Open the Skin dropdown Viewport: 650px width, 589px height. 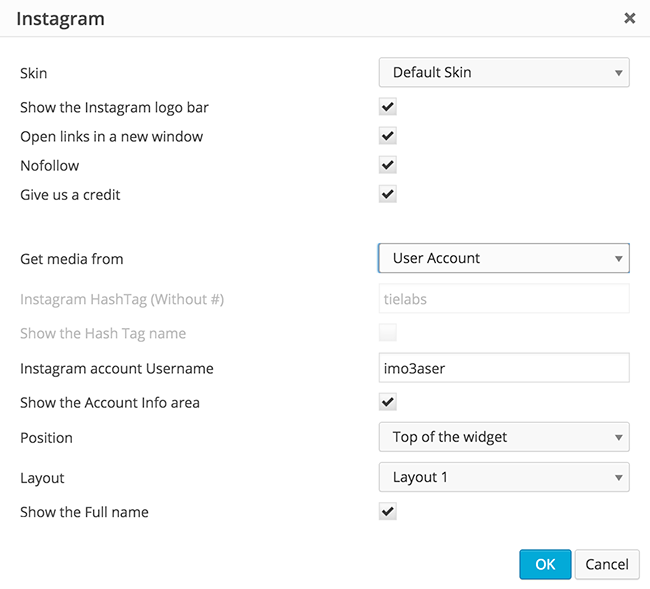503,72
